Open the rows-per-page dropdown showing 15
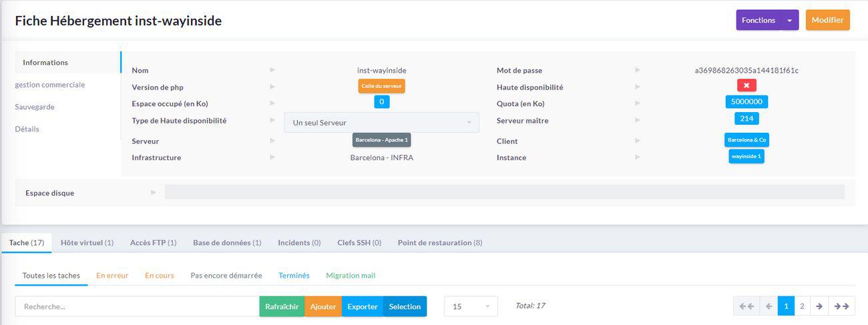Screen dimensions: 868x325 [471, 306]
